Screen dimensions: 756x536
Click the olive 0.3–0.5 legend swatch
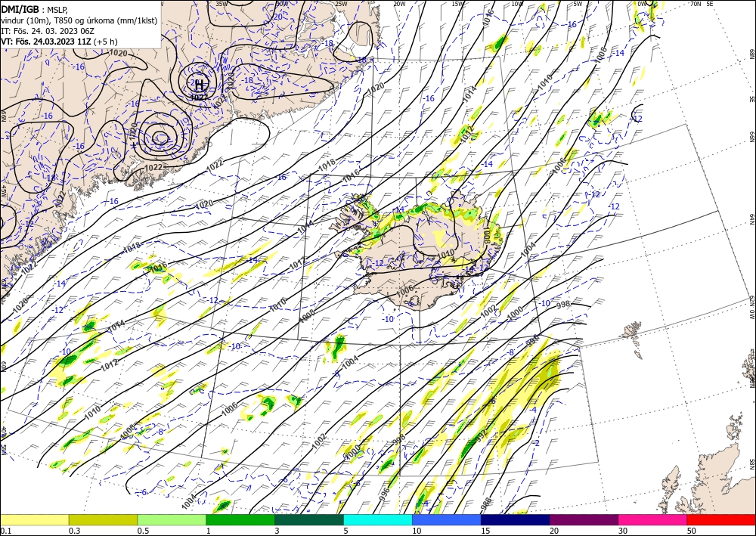point(103,519)
